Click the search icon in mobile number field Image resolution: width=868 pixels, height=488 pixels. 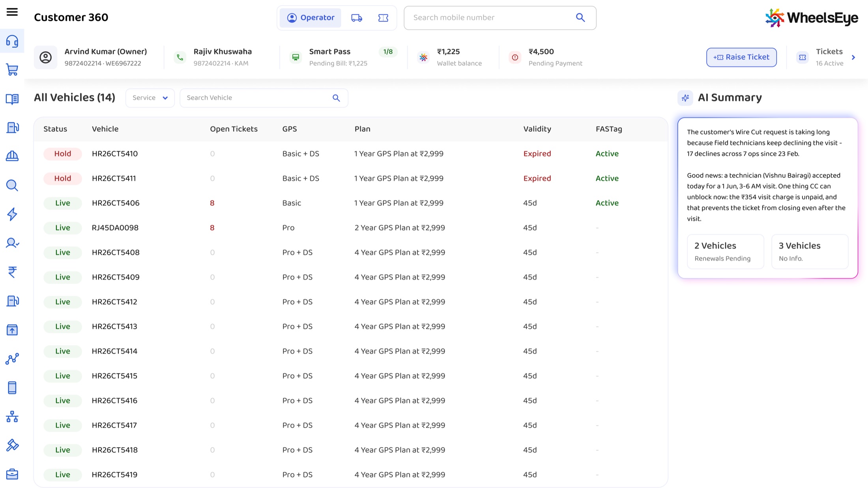coord(580,17)
